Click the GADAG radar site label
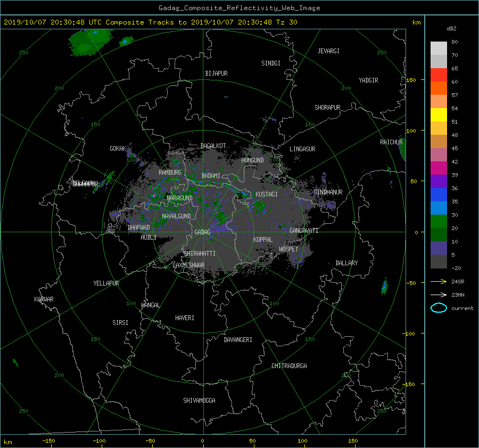The height and width of the screenshot is (448, 479). click(203, 232)
